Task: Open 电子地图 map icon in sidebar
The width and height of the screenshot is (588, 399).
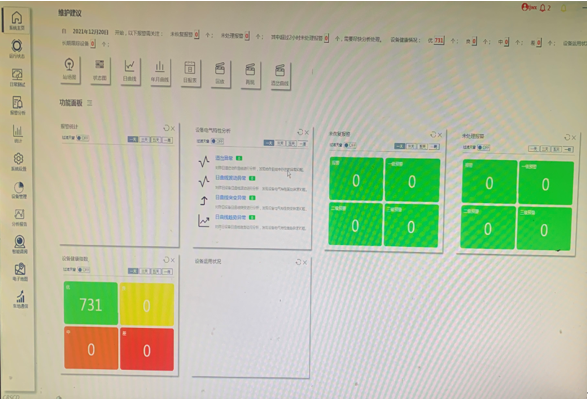Action: tap(20, 272)
